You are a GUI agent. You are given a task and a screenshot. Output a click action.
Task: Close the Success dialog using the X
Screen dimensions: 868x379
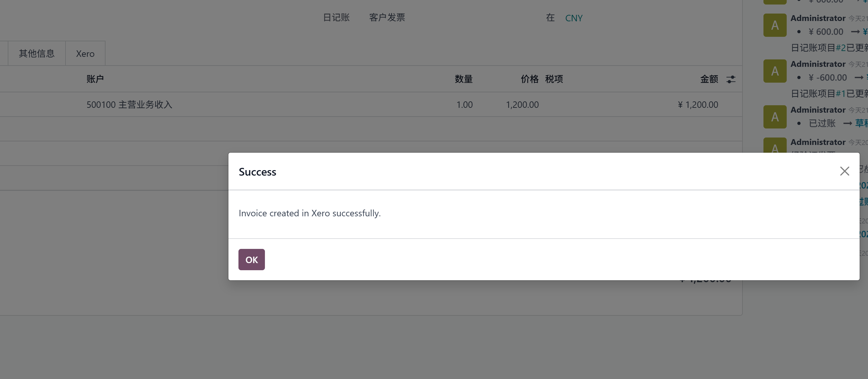pyautogui.click(x=844, y=171)
